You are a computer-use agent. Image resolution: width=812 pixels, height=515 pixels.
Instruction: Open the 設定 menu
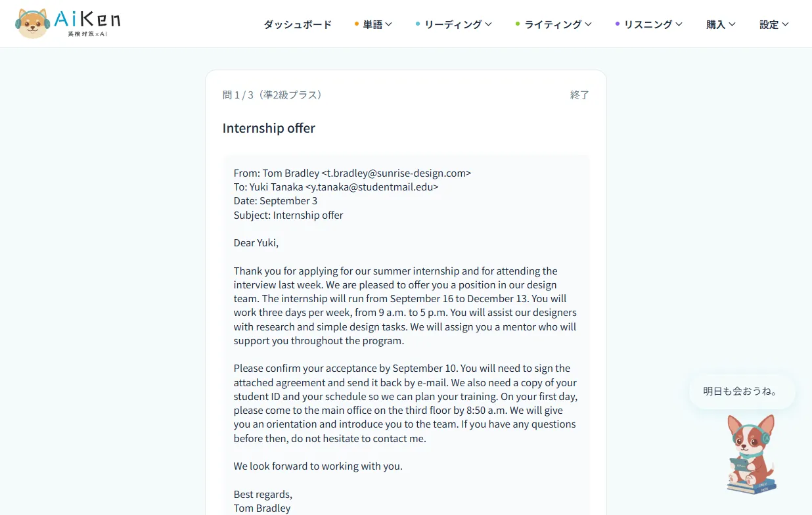pyautogui.click(x=774, y=24)
